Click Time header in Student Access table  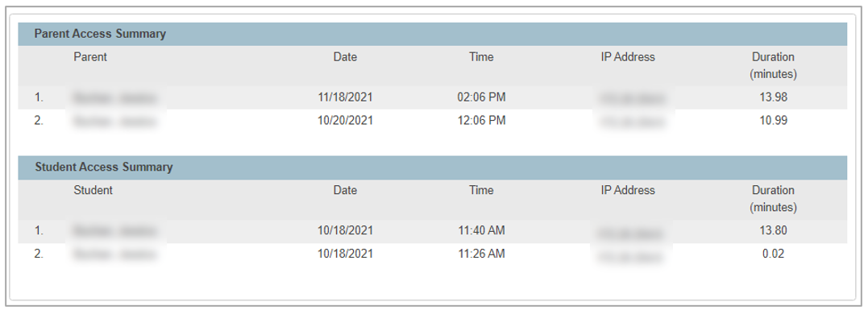pos(481,190)
